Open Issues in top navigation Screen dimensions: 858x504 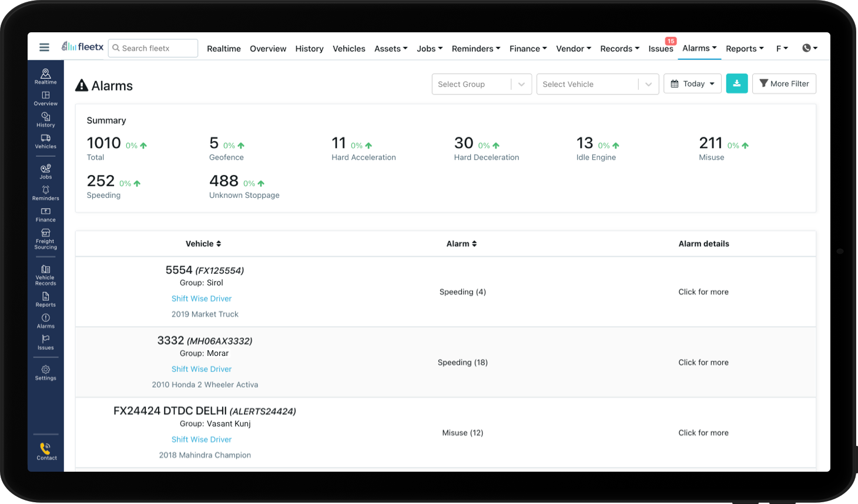tap(661, 49)
